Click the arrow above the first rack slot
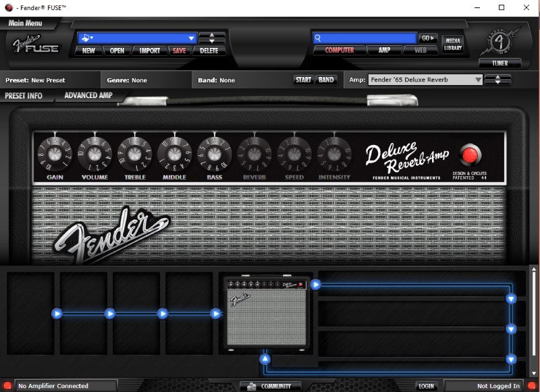This screenshot has height=392, width=540. pos(315,285)
